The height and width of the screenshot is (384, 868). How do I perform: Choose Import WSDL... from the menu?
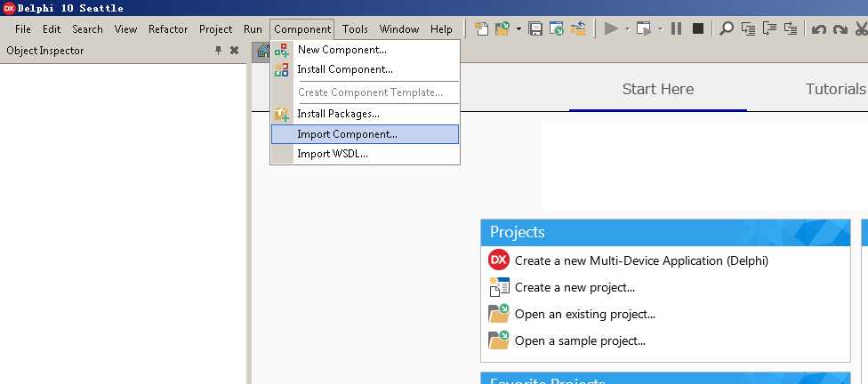[x=365, y=154]
